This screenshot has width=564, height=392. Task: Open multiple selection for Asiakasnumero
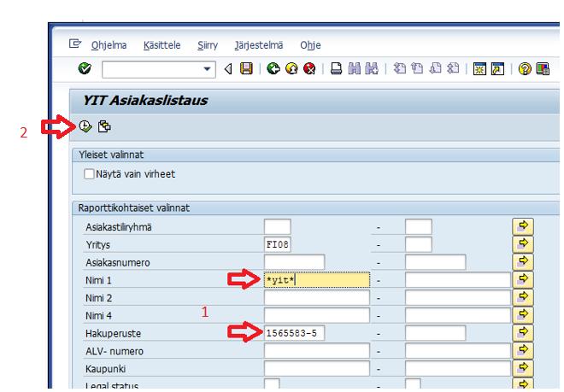point(523,262)
